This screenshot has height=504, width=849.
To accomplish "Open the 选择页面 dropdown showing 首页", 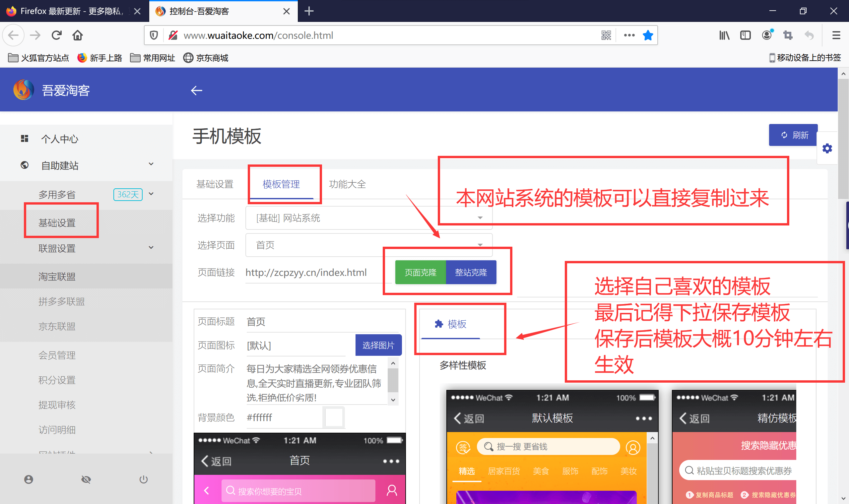I will (369, 245).
